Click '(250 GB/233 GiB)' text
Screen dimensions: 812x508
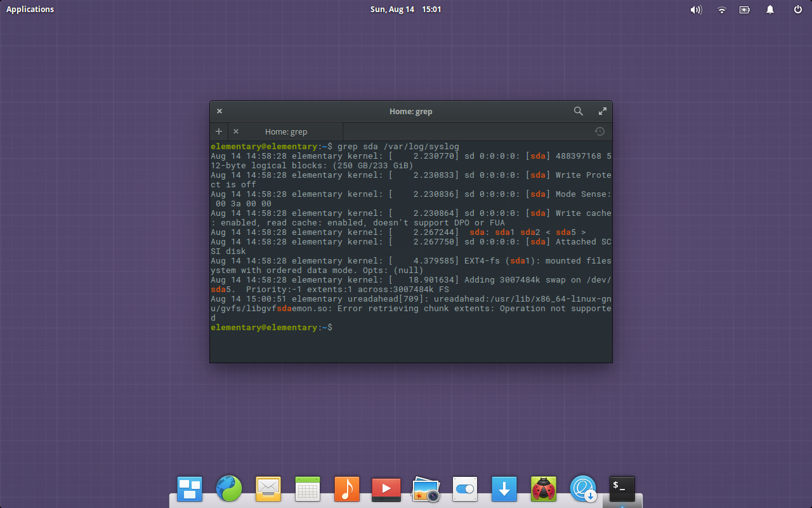tap(373, 166)
